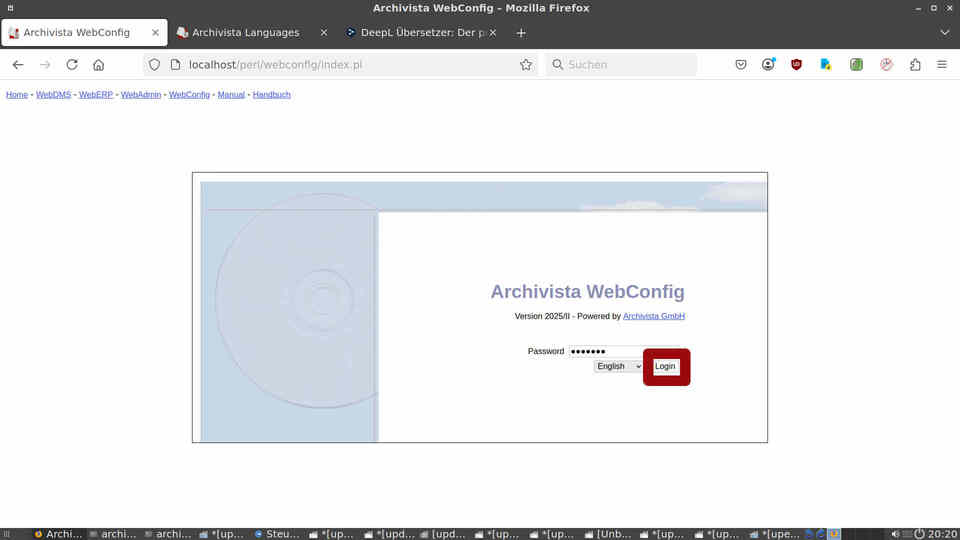Screen dimensions: 960x540
Task: Open the Manual link
Action: 231,94
